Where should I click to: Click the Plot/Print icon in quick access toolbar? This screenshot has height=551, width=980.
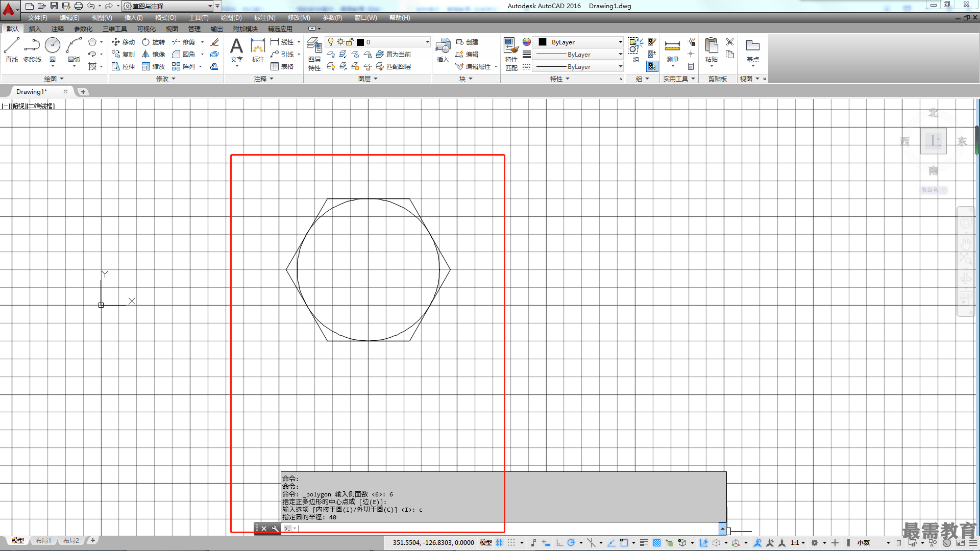(x=78, y=6)
